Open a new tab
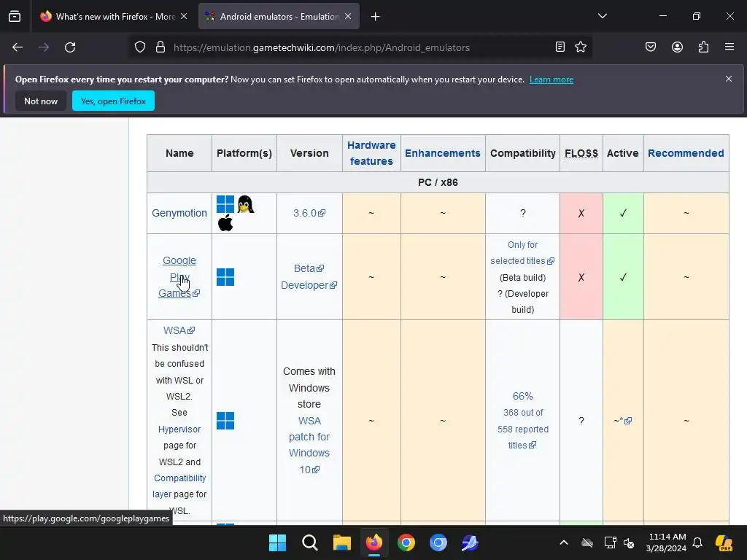 376,17
